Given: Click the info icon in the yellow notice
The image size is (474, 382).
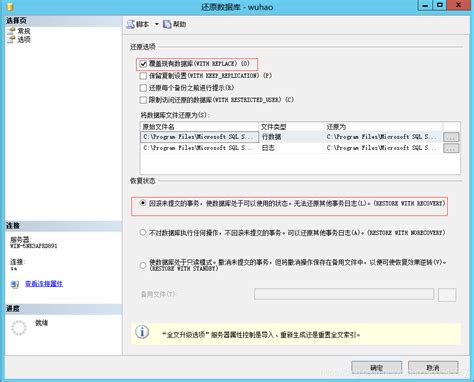Looking at the screenshot, I should coord(142,332).
